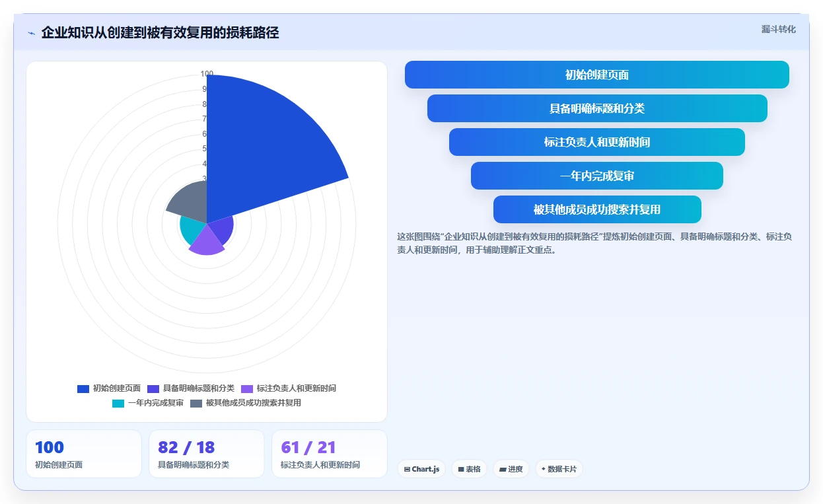Click the 数据卡片 tag

(559, 469)
